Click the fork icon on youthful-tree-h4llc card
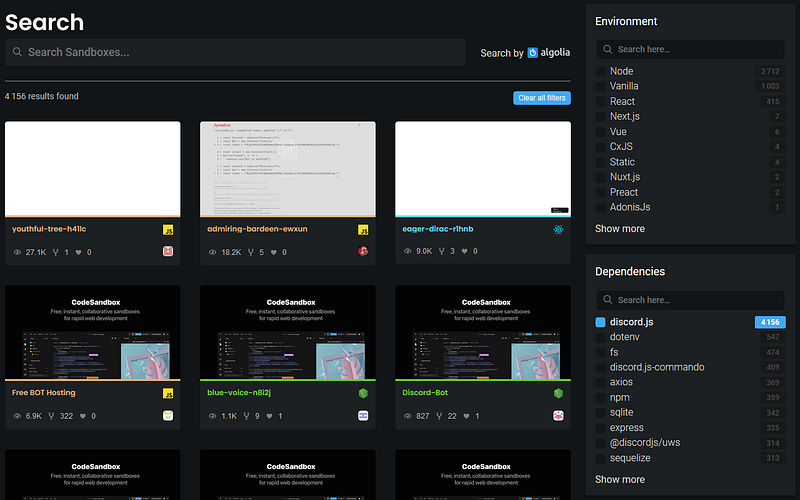Viewport: 800px width, 500px height. tap(56, 252)
